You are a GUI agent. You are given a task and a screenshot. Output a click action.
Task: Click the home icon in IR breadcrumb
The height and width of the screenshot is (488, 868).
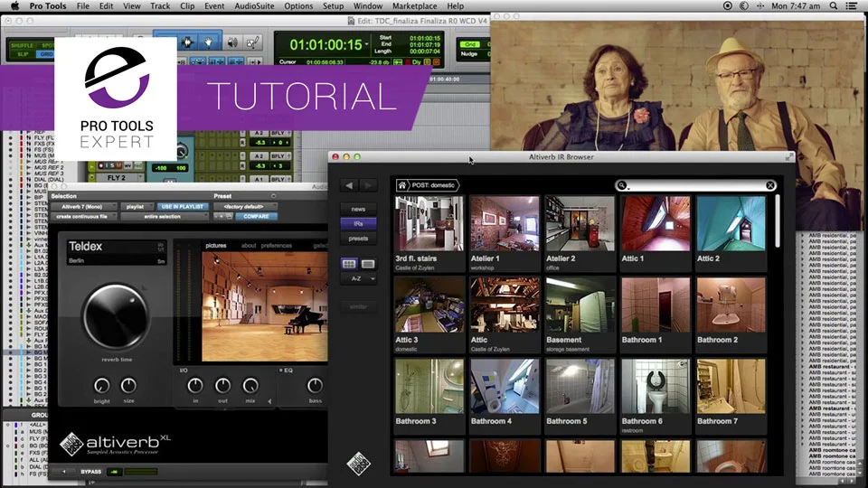pyautogui.click(x=402, y=185)
